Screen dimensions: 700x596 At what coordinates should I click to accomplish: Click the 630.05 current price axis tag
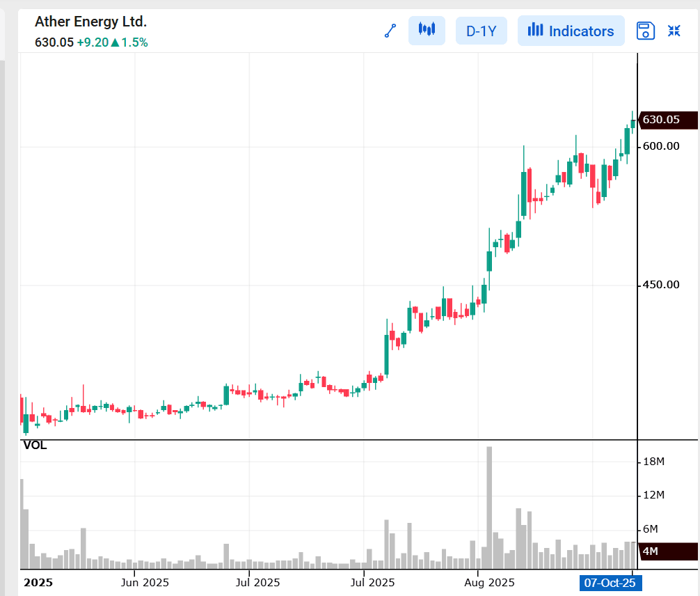(x=668, y=120)
